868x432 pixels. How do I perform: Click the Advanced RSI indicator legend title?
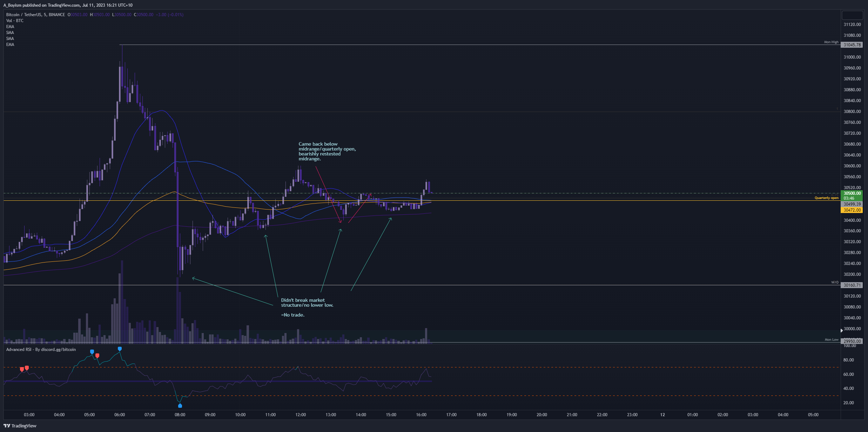pos(41,350)
